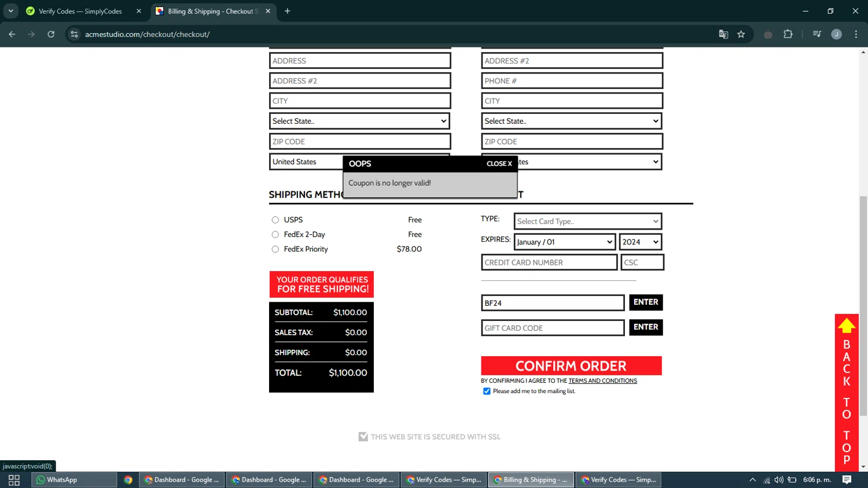
Task: Reload the checkout page
Action: click(x=51, y=34)
